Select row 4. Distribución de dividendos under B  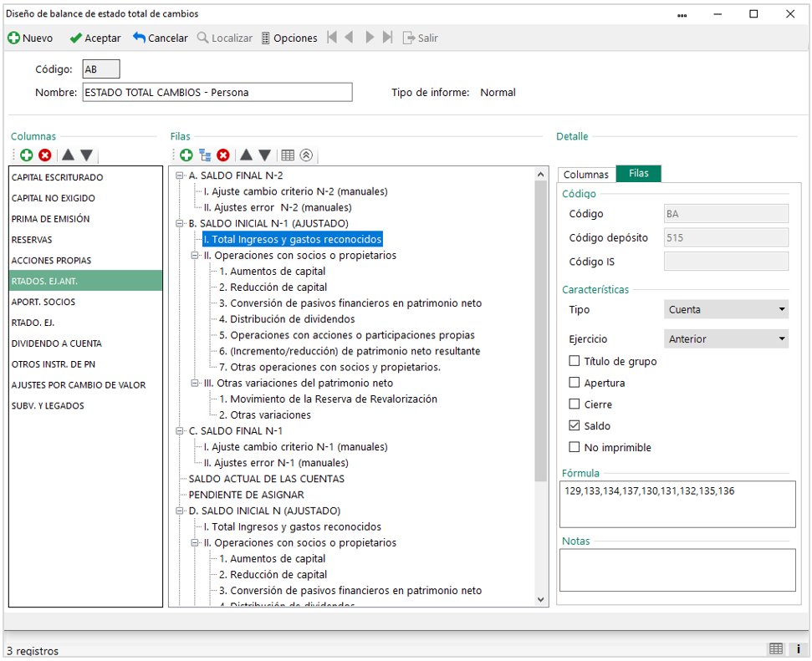click(x=287, y=319)
